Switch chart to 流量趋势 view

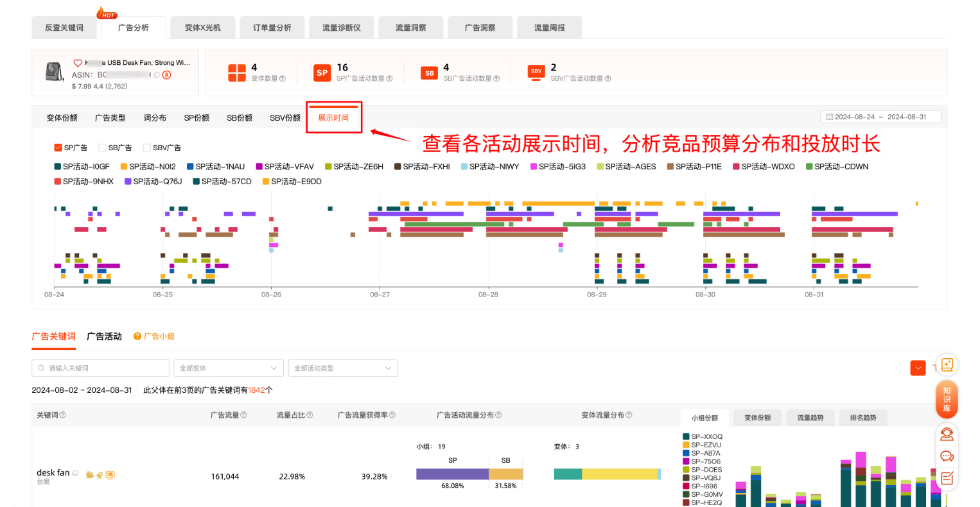(810, 418)
